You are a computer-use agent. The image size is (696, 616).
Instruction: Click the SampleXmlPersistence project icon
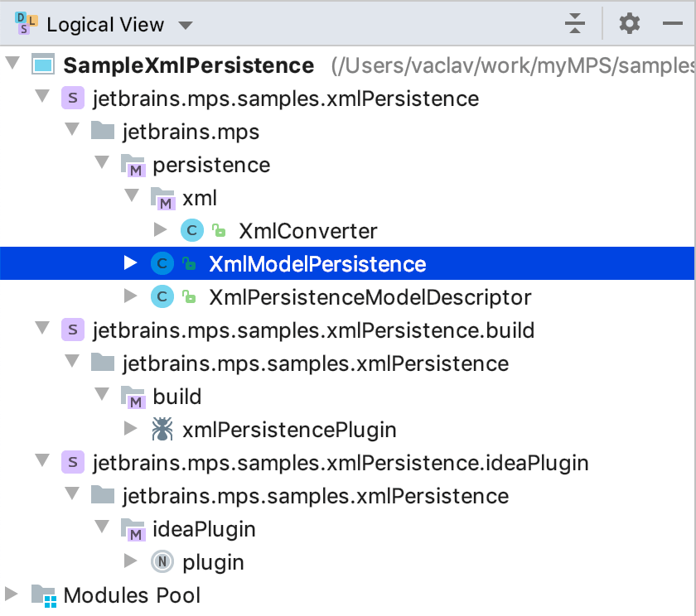pyautogui.click(x=43, y=65)
